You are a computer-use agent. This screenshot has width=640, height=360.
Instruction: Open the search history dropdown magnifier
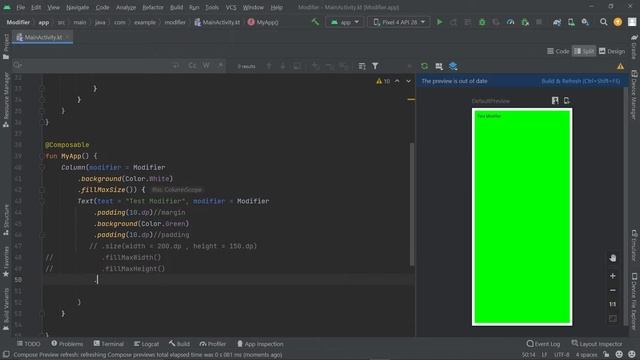[17, 65]
